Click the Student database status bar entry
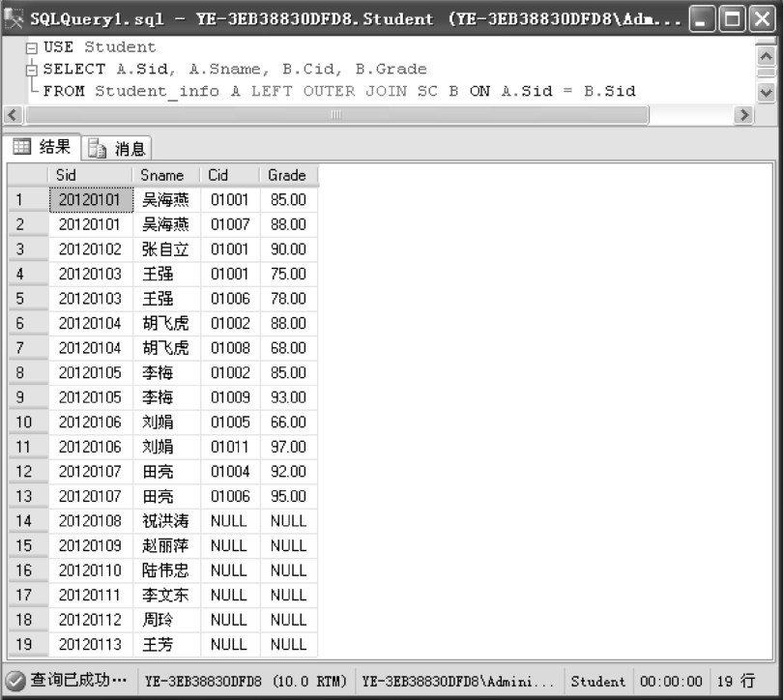The image size is (783, 700). point(597,681)
